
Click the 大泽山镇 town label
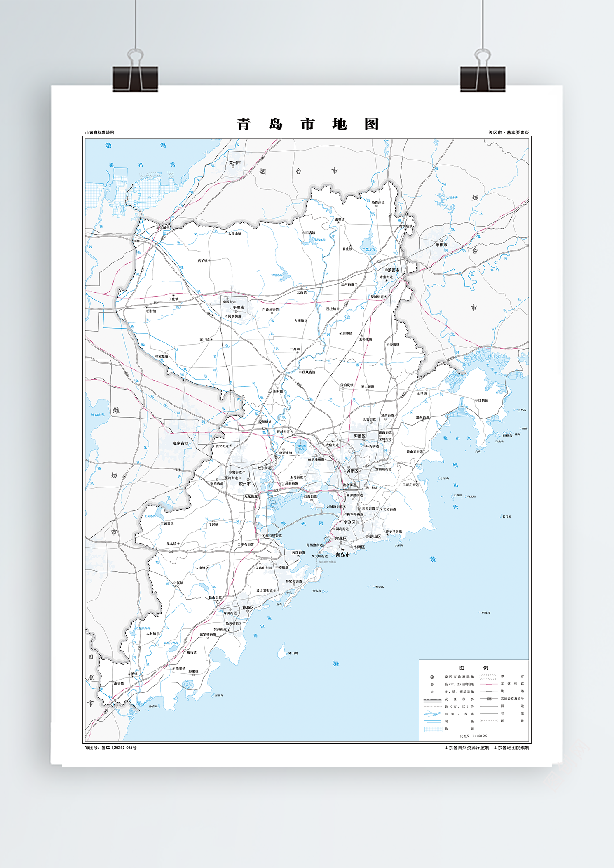coord(235,233)
